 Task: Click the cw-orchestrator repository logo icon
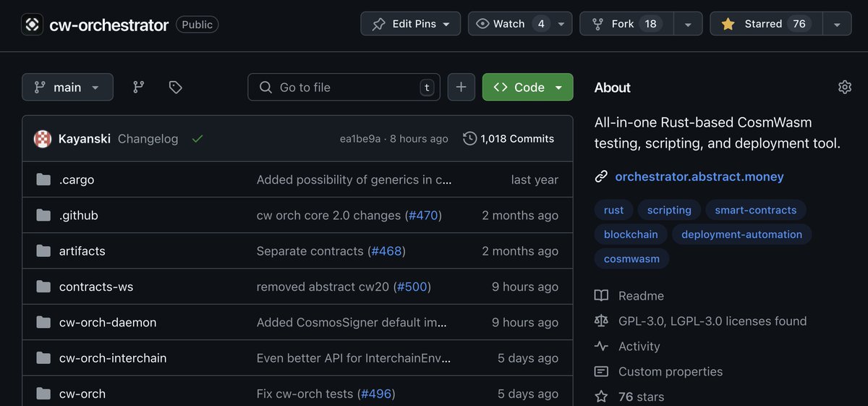32,25
